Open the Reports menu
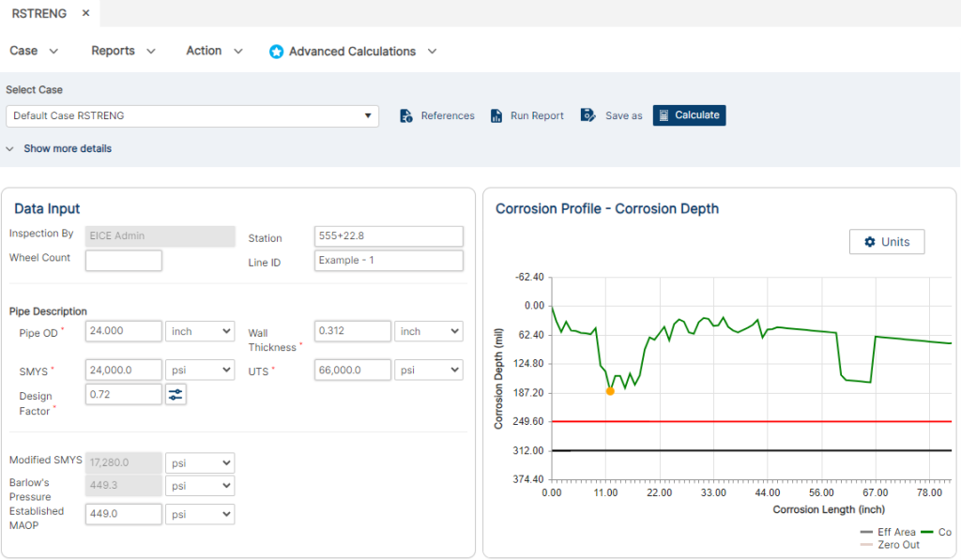Image resolution: width=961 pixels, height=560 pixels. click(115, 52)
